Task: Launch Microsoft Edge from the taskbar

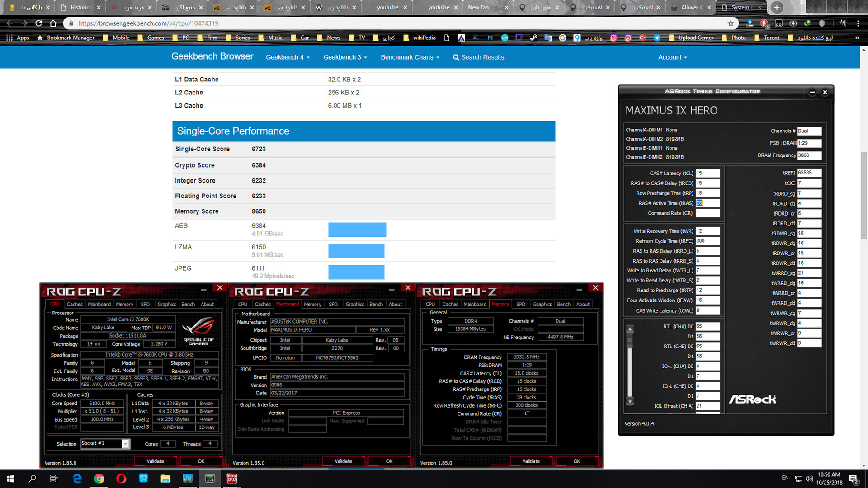Action: tap(77, 479)
